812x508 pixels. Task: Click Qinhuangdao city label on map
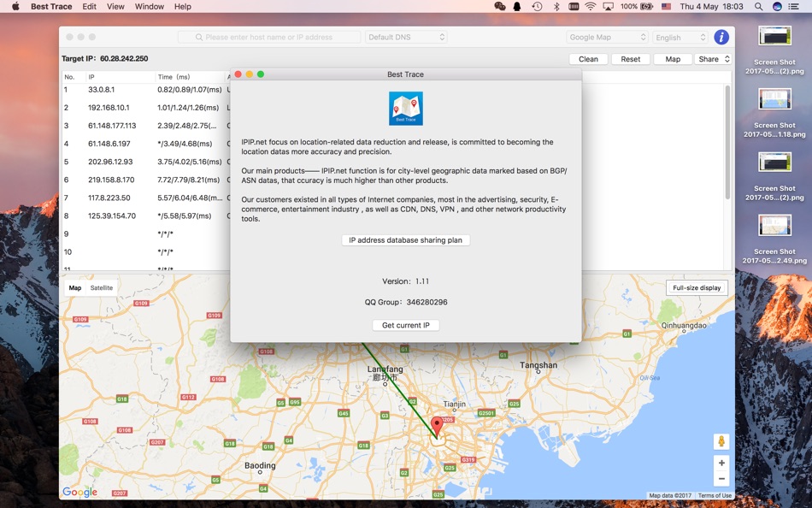[x=684, y=326]
